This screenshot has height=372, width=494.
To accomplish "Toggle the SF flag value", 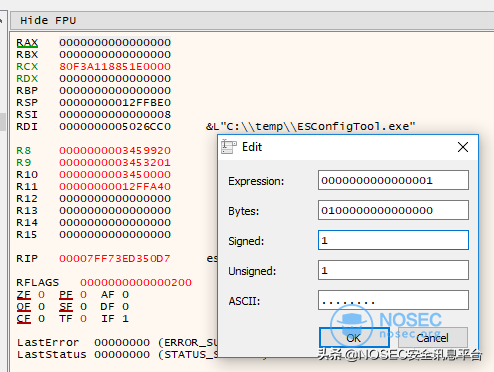I will pyautogui.click(x=83, y=307).
